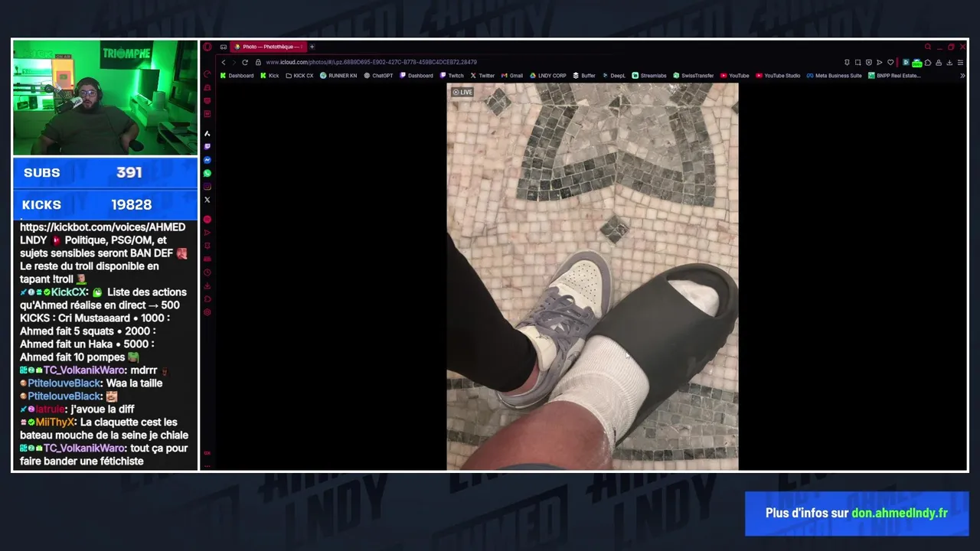The height and width of the screenshot is (551, 980).
Task: Click the iCloud URL address field
Action: pos(371,62)
